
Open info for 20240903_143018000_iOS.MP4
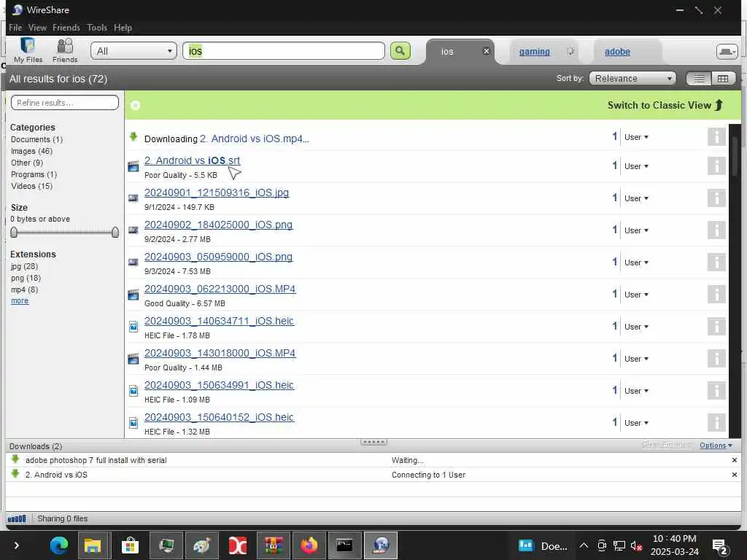click(x=716, y=358)
